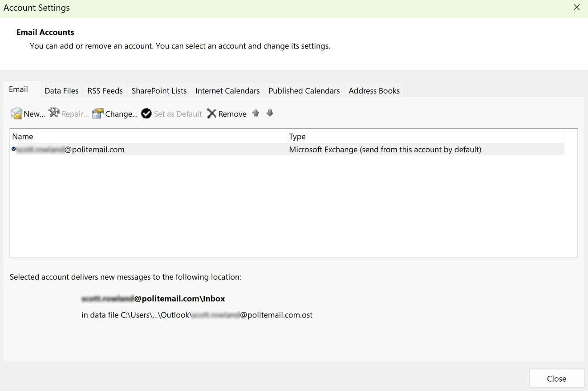Screen dimensions: 588x391
Task: Click the Repair tools icon
Action: point(54,113)
